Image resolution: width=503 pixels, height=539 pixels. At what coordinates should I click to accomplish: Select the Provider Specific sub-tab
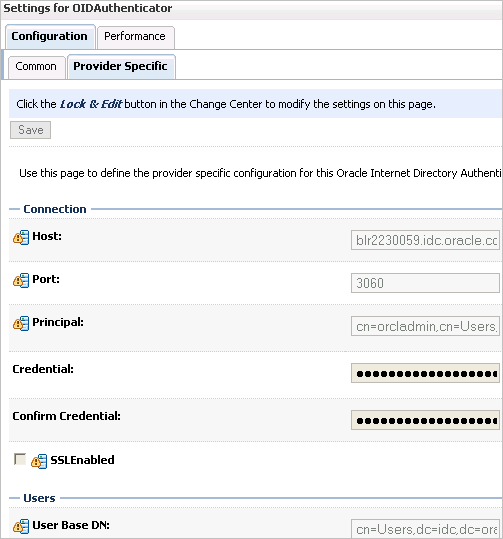point(121,66)
